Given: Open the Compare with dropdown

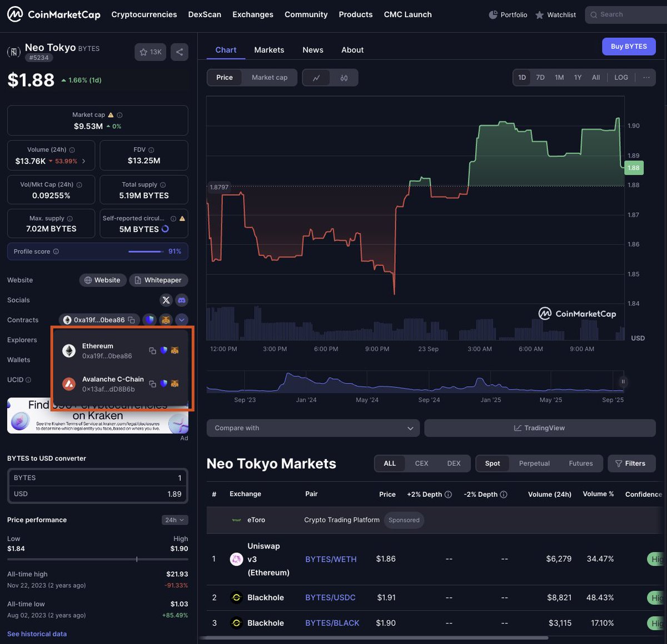Looking at the screenshot, I should (313, 428).
